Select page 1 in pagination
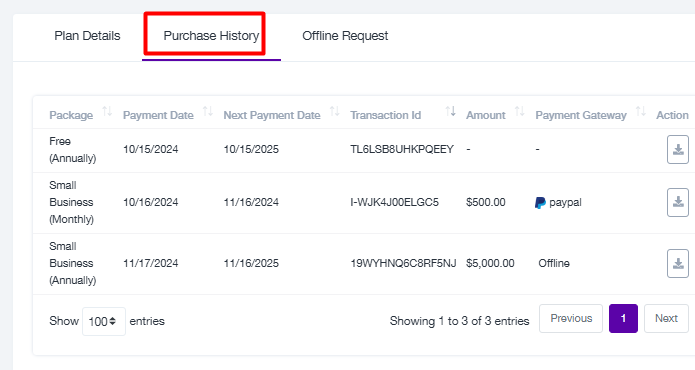Image resolution: width=695 pixels, height=370 pixels. (623, 318)
